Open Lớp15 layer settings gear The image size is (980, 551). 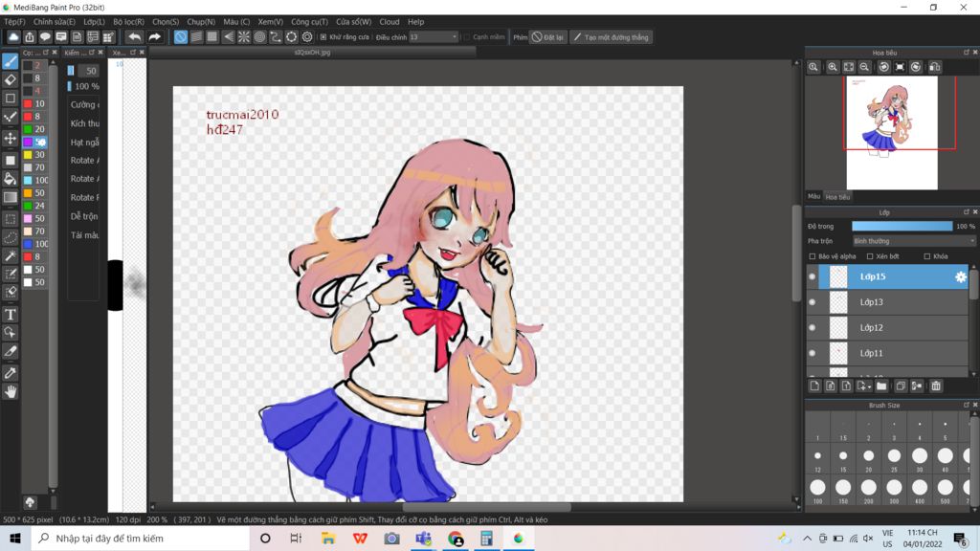point(961,276)
